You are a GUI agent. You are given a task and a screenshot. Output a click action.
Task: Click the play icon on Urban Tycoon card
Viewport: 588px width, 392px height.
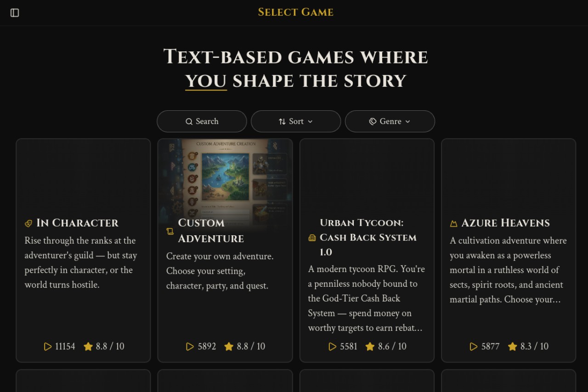(x=333, y=347)
